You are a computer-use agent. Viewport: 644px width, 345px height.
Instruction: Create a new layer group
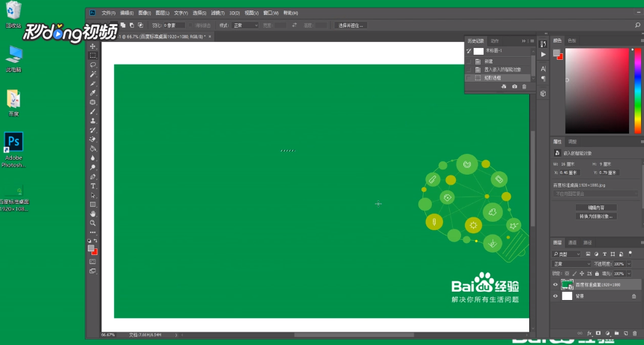(616, 333)
